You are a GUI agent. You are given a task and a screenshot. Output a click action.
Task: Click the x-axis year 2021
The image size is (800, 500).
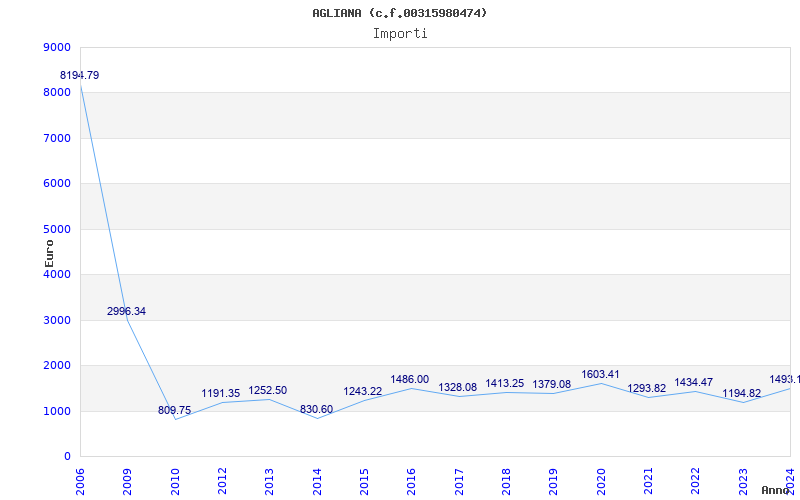(648, 481)
